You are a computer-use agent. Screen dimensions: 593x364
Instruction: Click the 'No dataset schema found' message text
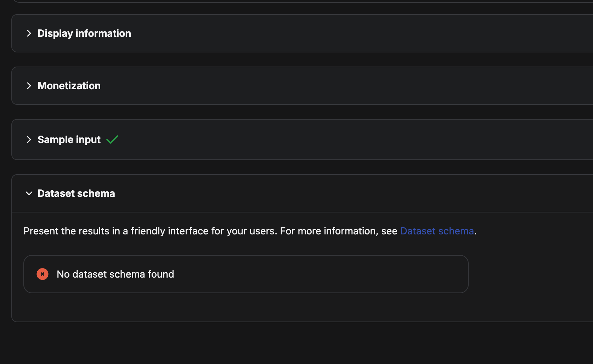[115, 274]
